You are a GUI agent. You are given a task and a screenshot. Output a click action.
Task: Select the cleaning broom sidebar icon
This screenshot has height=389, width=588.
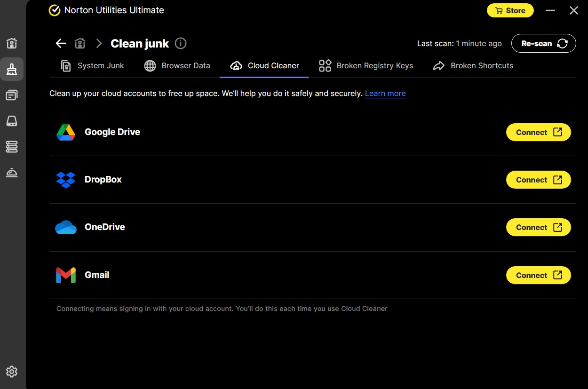(x=12, y=70)
